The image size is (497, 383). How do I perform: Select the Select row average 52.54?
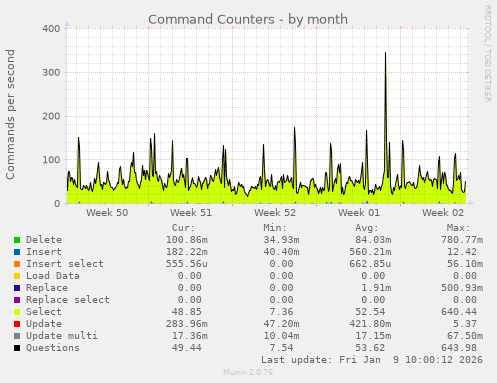[370, 312]
